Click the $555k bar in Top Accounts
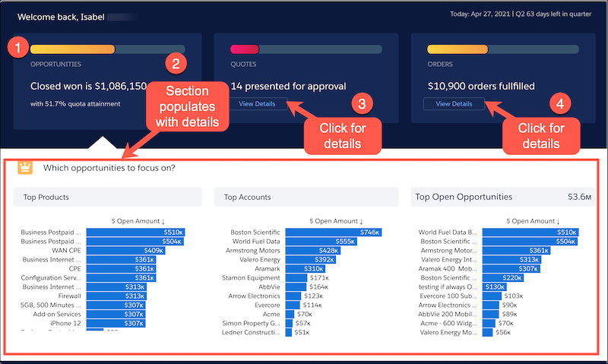608x364 pixels. [x=321, y=242]
